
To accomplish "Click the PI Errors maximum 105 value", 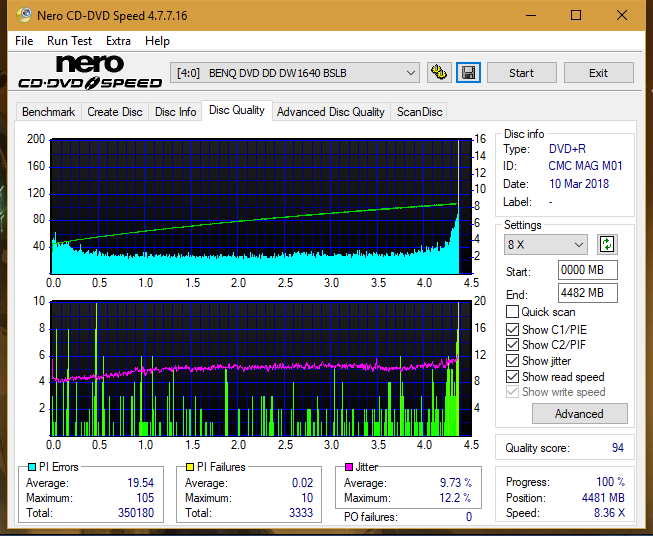I will [145, 498].
